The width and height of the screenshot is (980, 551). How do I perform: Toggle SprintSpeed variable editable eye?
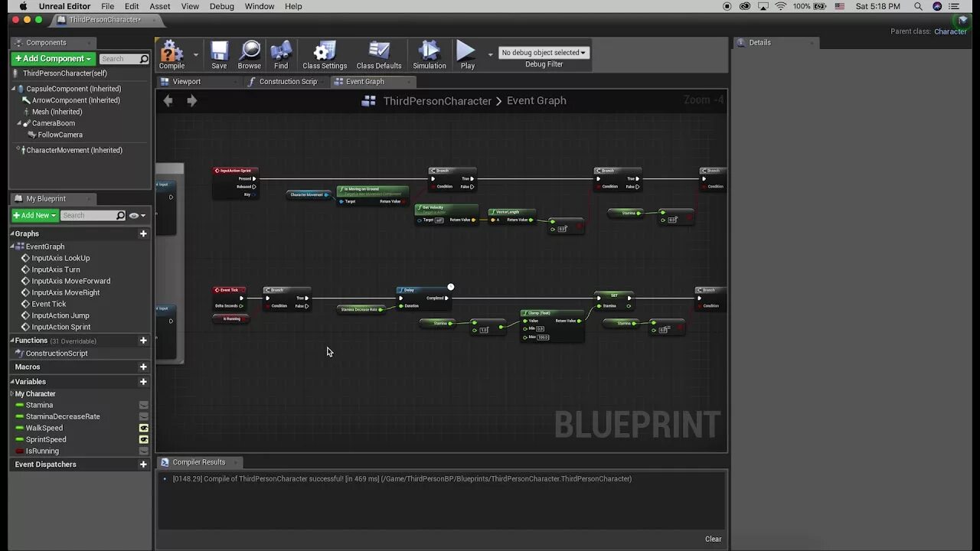pos(143,439)
